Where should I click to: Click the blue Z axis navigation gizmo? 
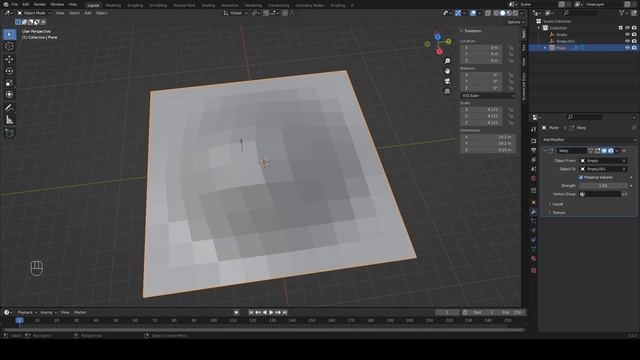coord(438,37)
